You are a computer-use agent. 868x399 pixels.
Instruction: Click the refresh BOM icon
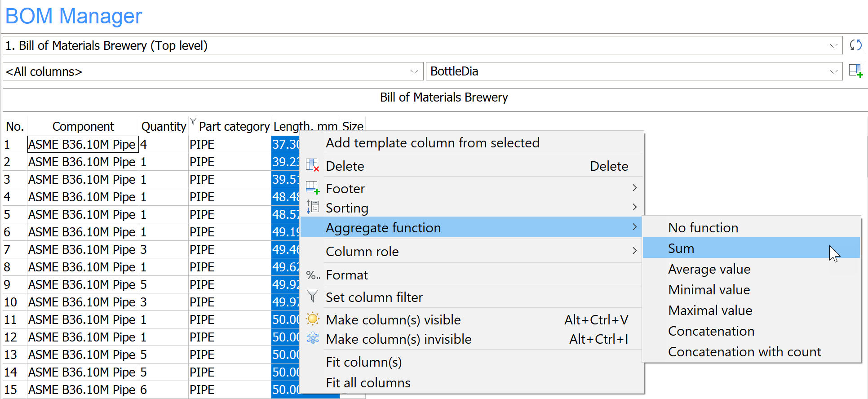coord(855,45)
